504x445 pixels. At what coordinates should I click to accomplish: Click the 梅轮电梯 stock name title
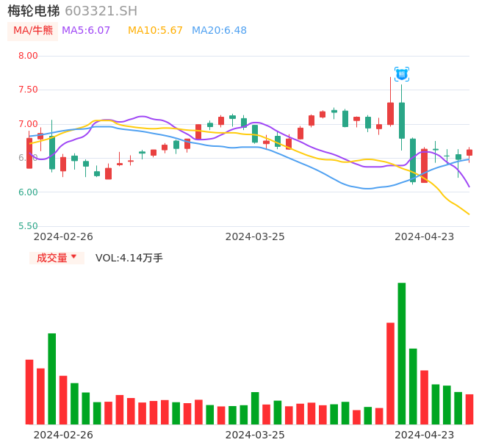(x=34, y=11)
